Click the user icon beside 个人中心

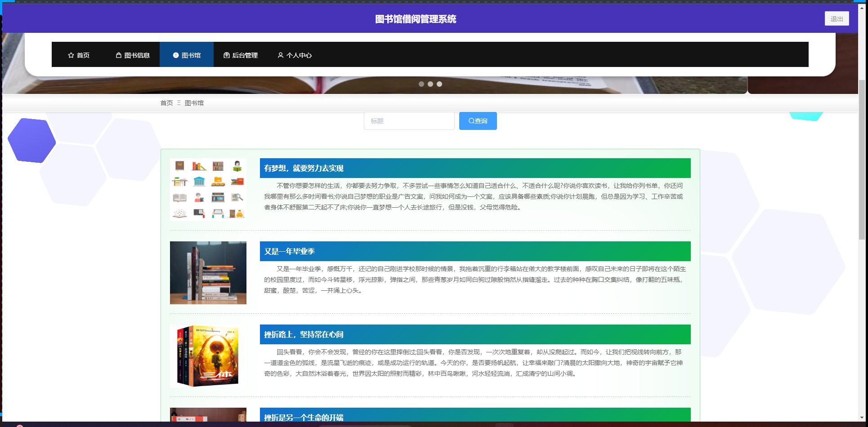tap(281, 55)
